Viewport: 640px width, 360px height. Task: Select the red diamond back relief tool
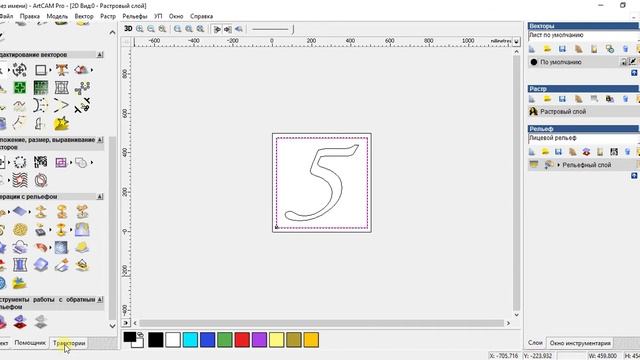click(x=20, y=322)
